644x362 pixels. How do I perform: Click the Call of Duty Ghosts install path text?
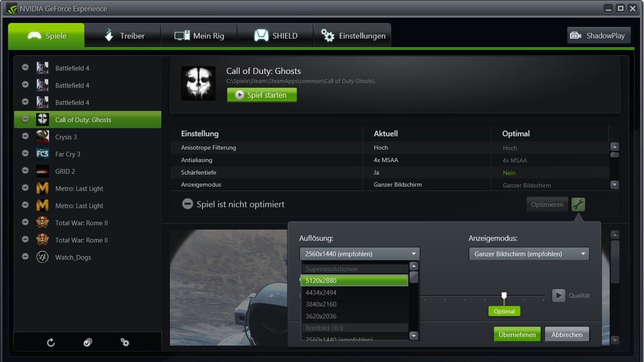click(301, 81)
